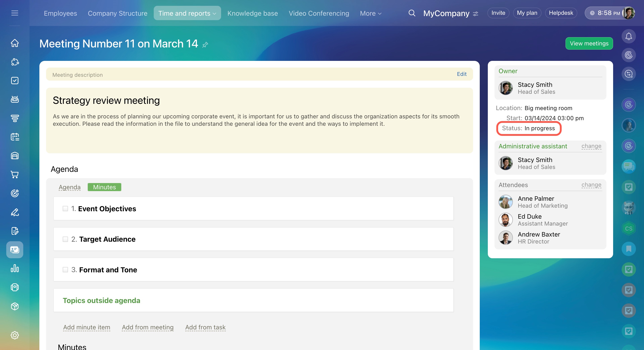Open the settings gear in sidebar
This screenshot has width=644, height=350.
[15, 335]
